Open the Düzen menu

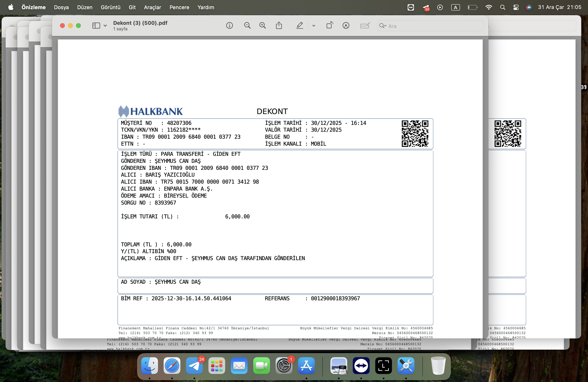(85, 7)
